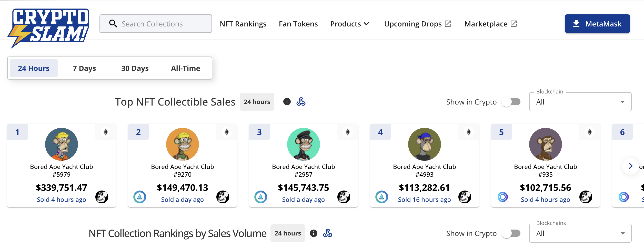
Task: Select the All-Time tab
Action: 186,68
